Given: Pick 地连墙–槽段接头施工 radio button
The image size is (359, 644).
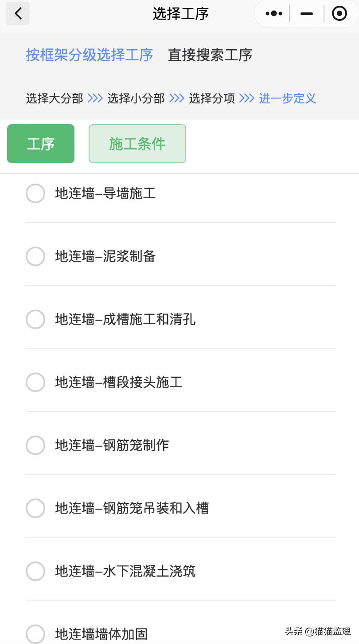Looking at the screenshot, I should [35, 382].
